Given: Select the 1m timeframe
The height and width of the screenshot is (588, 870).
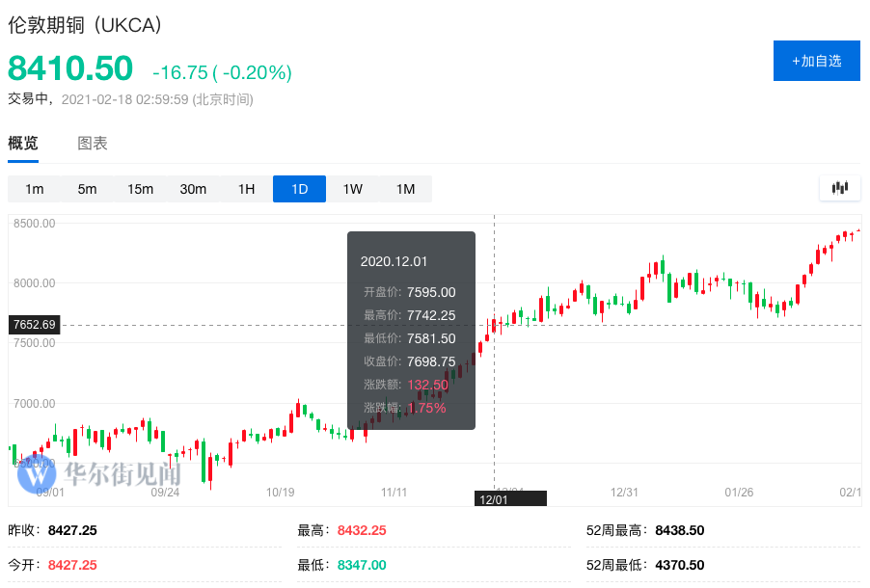Looking at the screenshot, I should point(35,189).
